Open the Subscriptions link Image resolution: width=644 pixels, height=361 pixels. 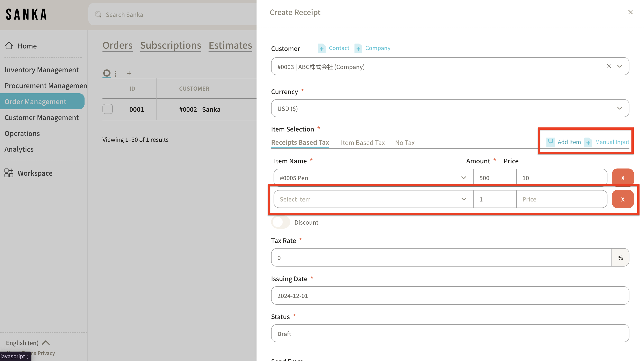[170, 45]
